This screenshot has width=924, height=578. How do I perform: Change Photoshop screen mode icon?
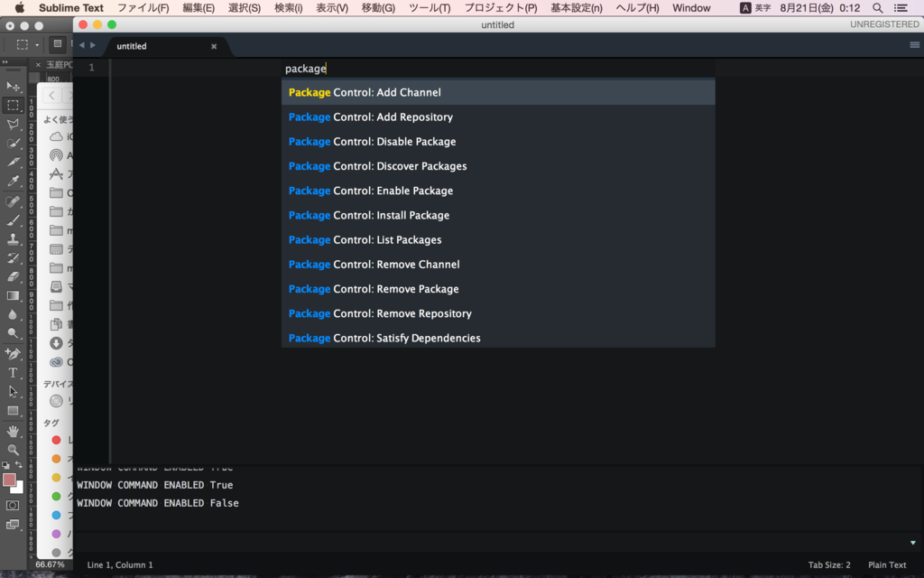coord(13,525)
